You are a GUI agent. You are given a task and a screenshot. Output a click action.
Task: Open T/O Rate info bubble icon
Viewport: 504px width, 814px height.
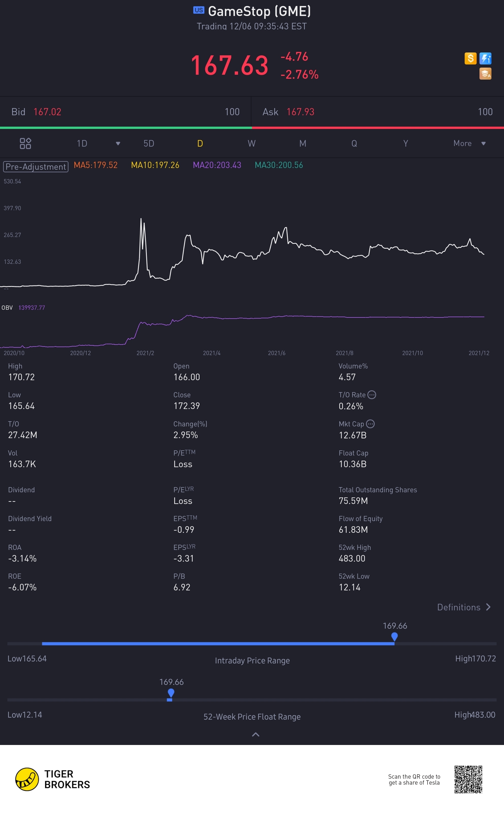pos(372,395)
